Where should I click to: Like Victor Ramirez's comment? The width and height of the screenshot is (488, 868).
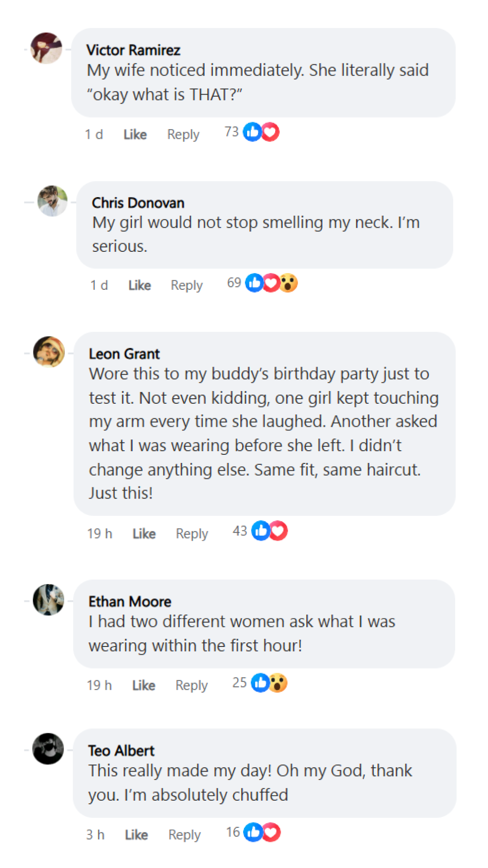(x=135, y=134)
